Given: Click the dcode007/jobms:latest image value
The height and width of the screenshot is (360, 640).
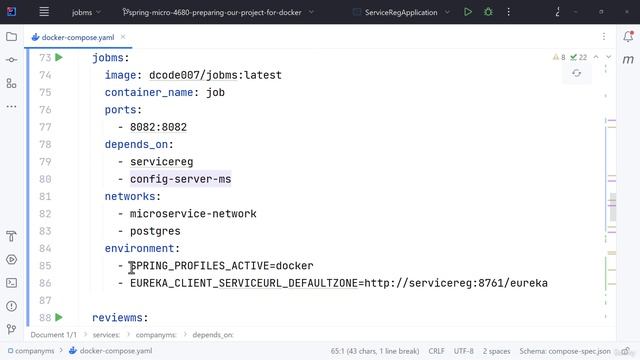Looking at the screenshot, I should (x=215, y=75).
